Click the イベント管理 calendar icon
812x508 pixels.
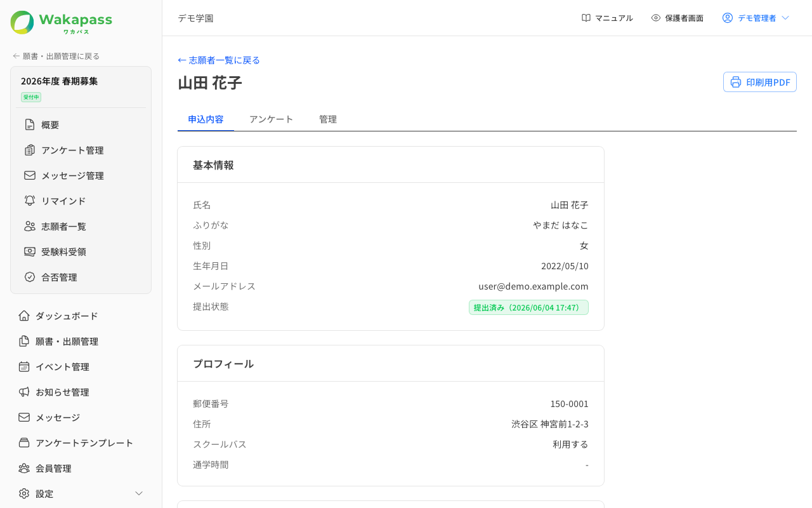point(24,366)
